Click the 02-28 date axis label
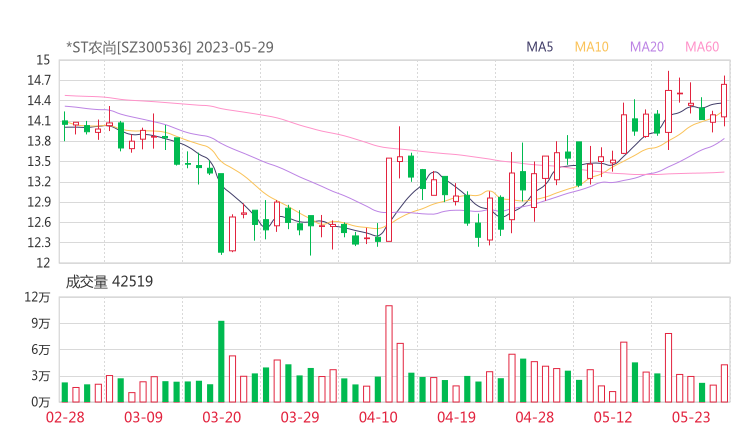This screenshot has width=740, height=440. coord(65,417)
